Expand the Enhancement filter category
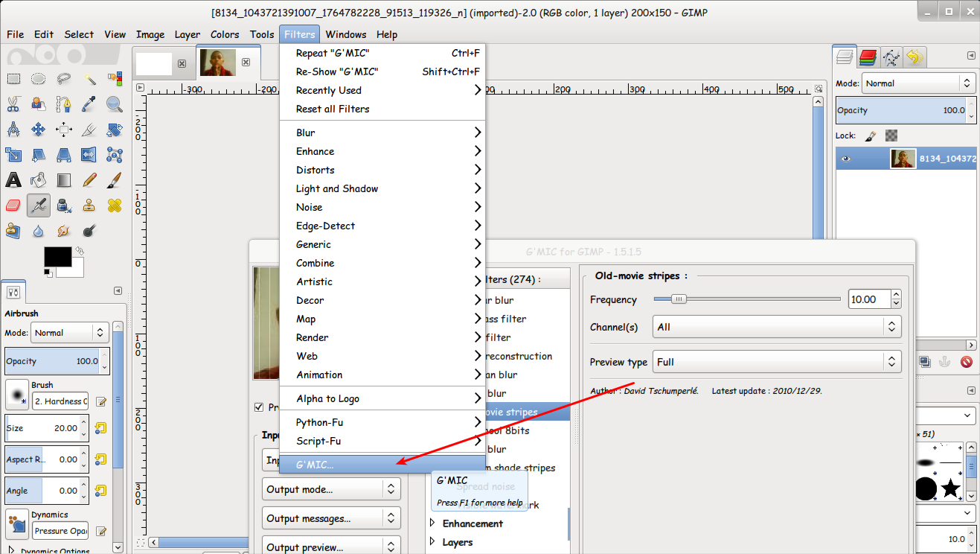This screenshot has width=980, height=554. point(433,523)
